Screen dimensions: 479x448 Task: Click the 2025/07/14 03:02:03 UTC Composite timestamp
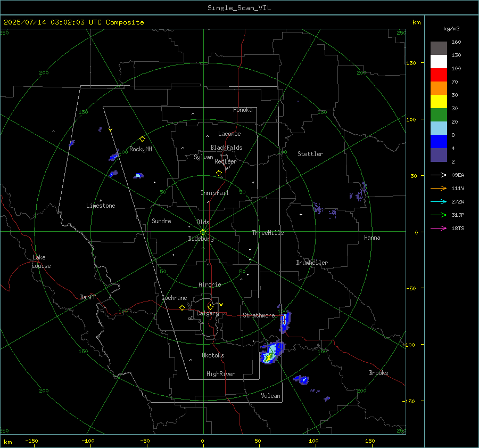click(x=73, y=22)
